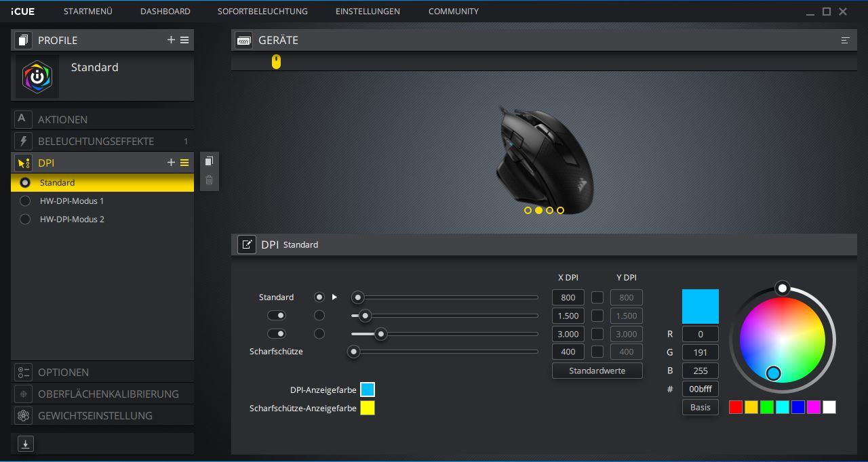The image size is (868, 462).
Task: Open the Beleuchtungseffekte lightning icon
Action: [x=23, y=141]
